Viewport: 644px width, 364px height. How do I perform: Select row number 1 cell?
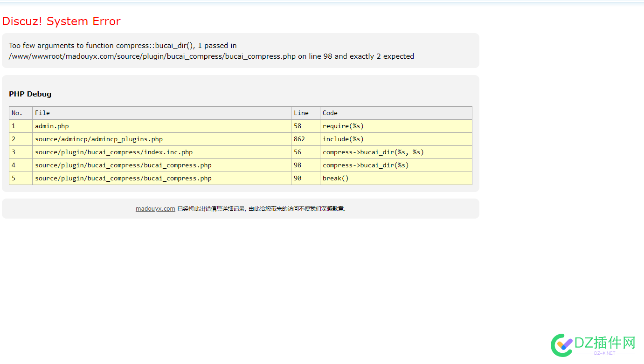[21, 126]
